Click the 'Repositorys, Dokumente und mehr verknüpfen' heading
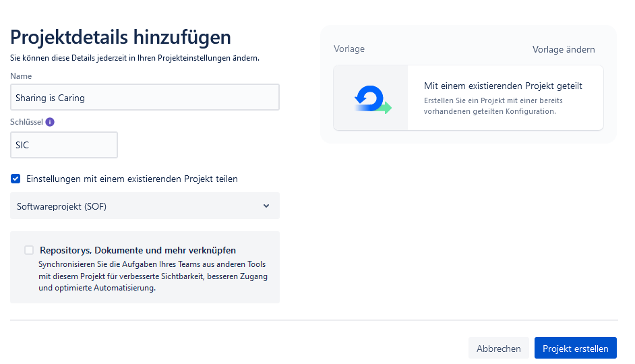This screenshot has height=364, width=635. (x=138, y=250)
